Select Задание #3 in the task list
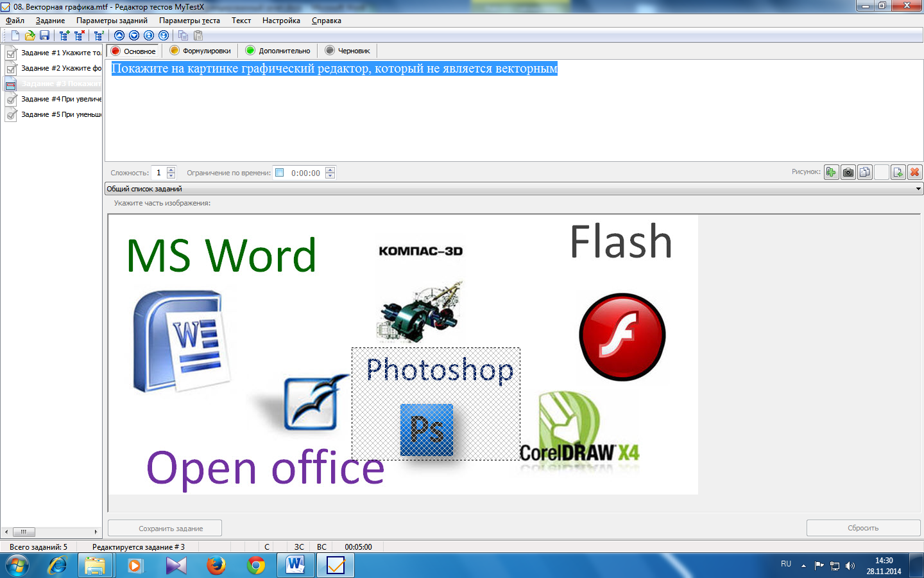This screenshot has height=578, width=924. (53, 83)
